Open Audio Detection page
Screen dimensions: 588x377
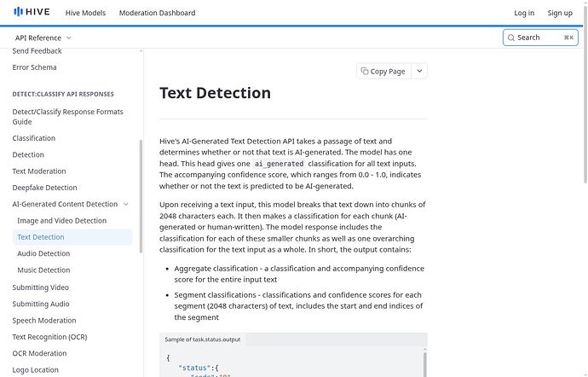point(43,254)
